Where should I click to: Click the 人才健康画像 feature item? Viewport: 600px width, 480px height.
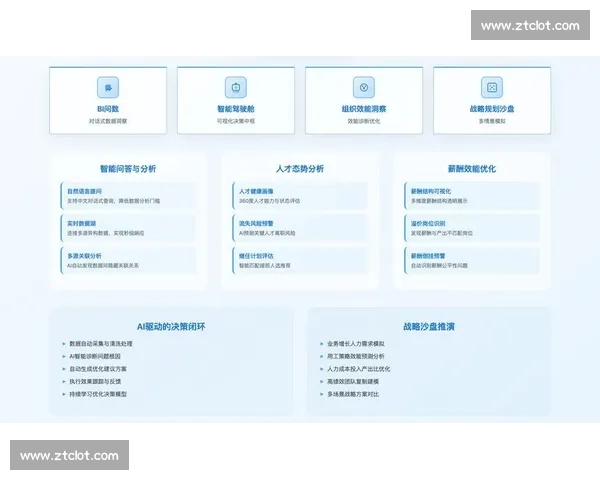point(300,196)
